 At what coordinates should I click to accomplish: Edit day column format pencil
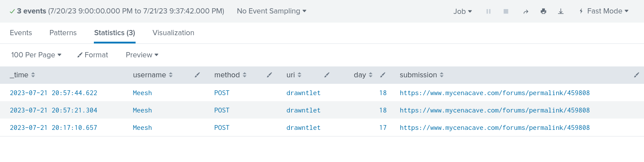(x=382, y=75)
